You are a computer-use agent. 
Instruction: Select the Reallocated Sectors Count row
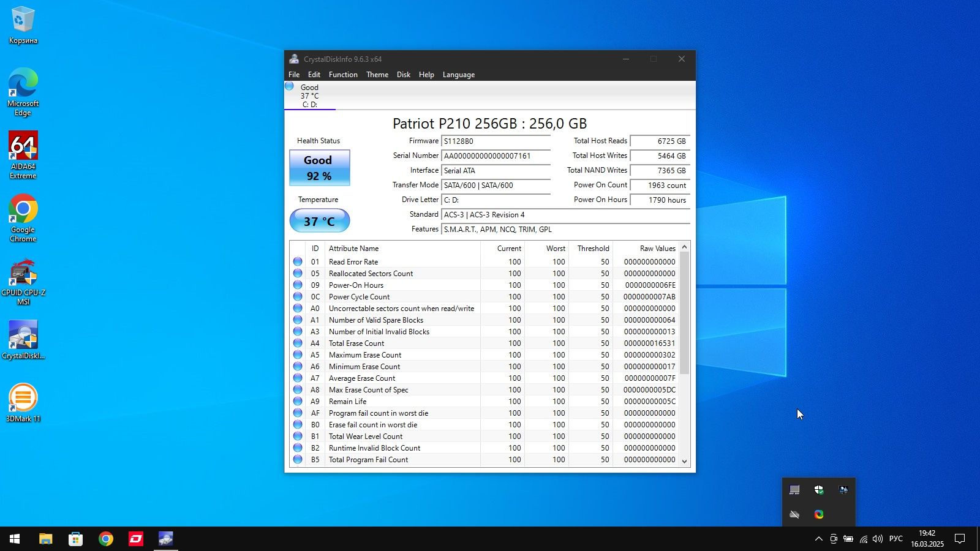484,273
